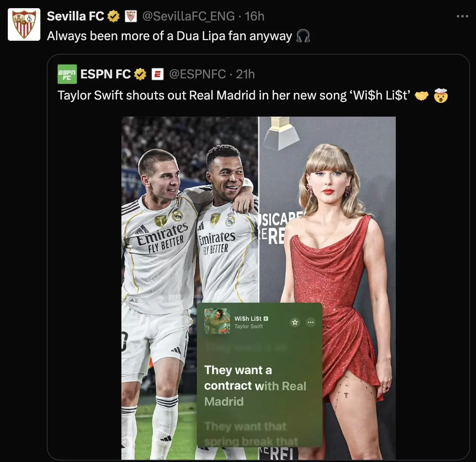476x462 pixels.
Task: Click the handshake emoji in ESPN's tweet
Action: [421, 96]
